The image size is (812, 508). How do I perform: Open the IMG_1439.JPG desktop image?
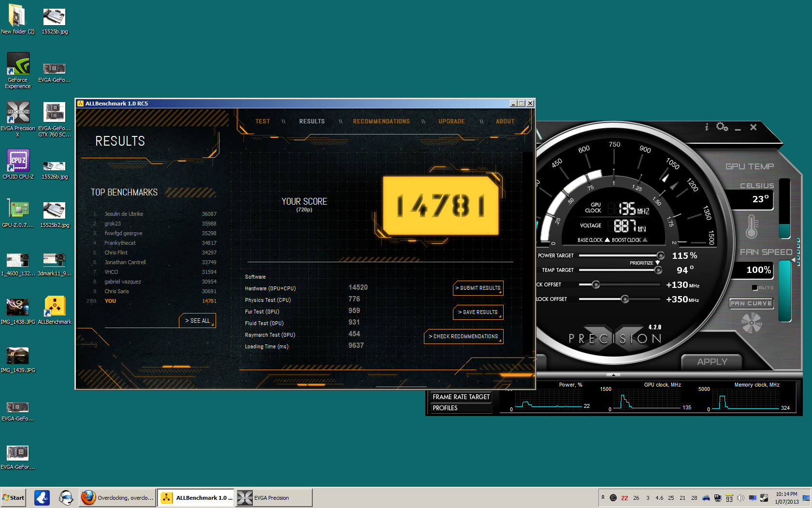(18, 359)
